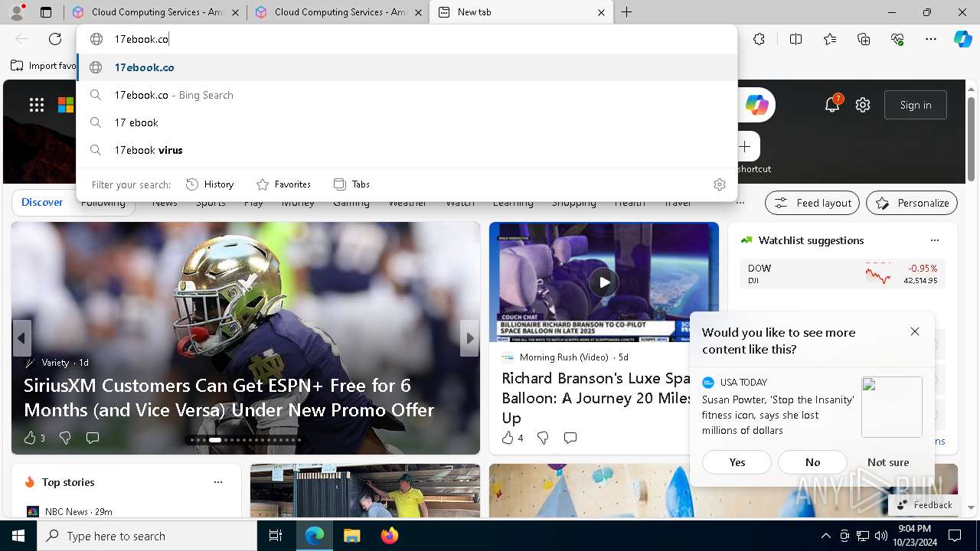The width and height of the screenshot is (980, 551).
Task: Open comments on SiriusXM article
Action: coord(93,438)
